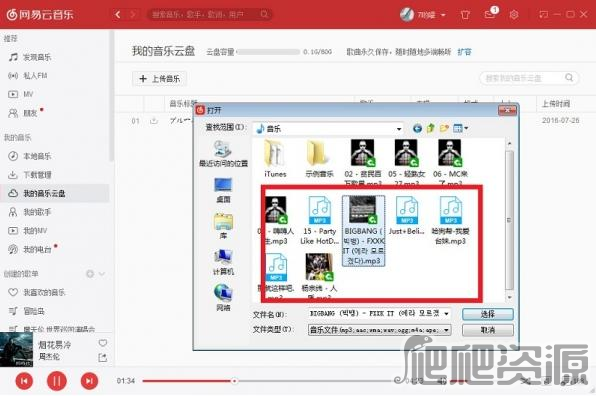The height and width of the screenshot is (396, 596).
Task: Open MV section in sidebar
Action: click(21, 94)
